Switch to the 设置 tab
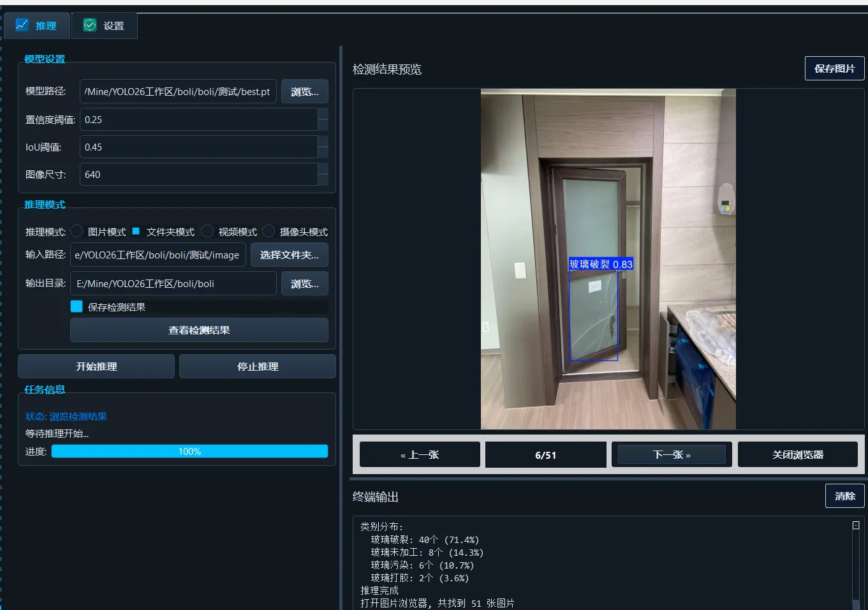 tap(104, 25)
